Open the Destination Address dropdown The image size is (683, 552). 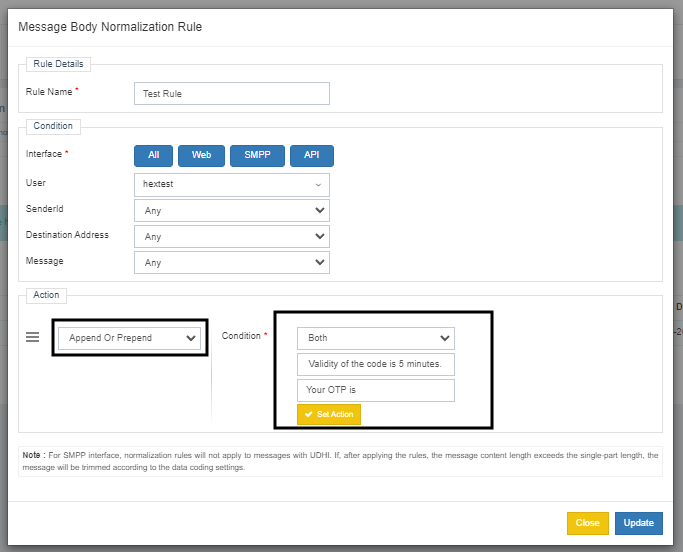tap(231, 237)
